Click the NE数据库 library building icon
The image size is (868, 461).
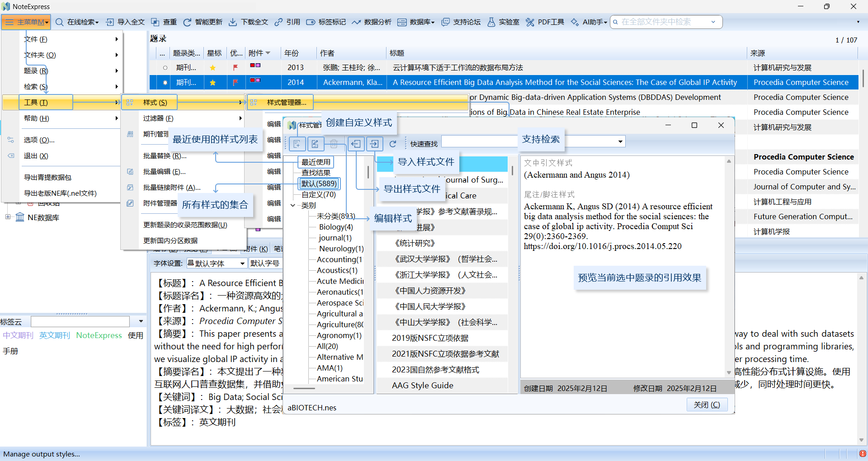(20, 218)
